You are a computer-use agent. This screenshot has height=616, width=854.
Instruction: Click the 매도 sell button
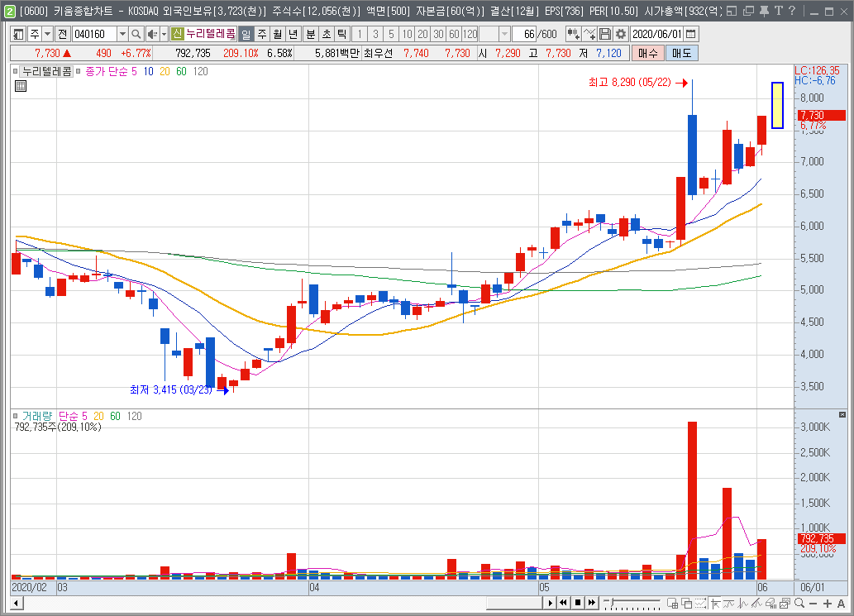[681, 53]
